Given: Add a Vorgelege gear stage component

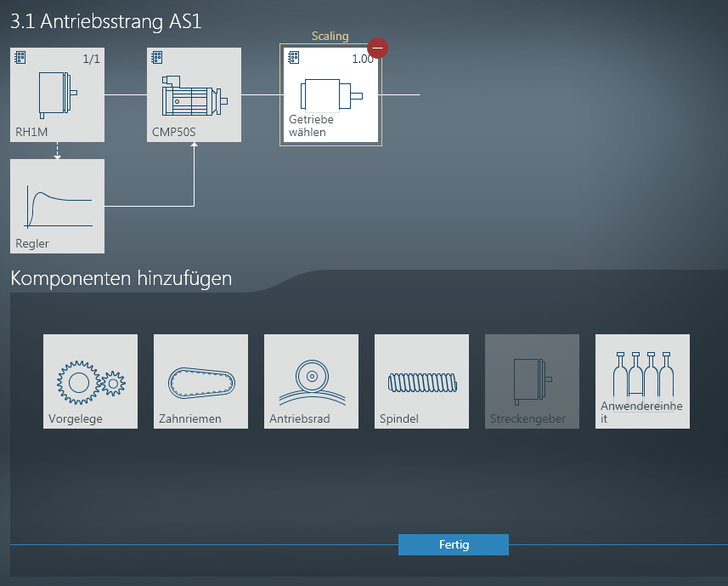Looking at the screenshot, I should [90, 381].
